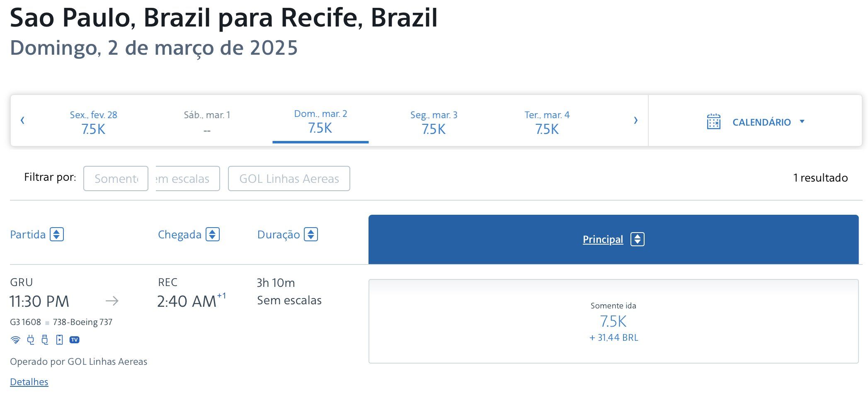868x393 pixels.
Task: Sort by Partida using sort icon
Action: (x=57, y=234)
